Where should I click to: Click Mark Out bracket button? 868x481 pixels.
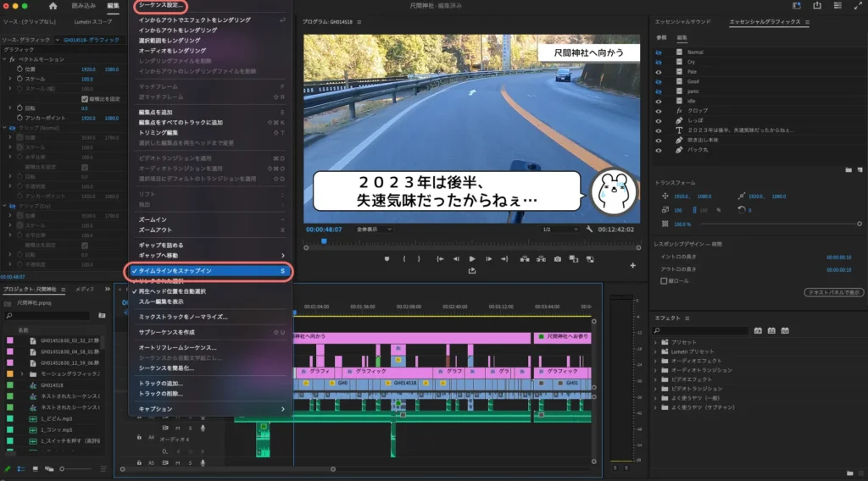point(419,259)
